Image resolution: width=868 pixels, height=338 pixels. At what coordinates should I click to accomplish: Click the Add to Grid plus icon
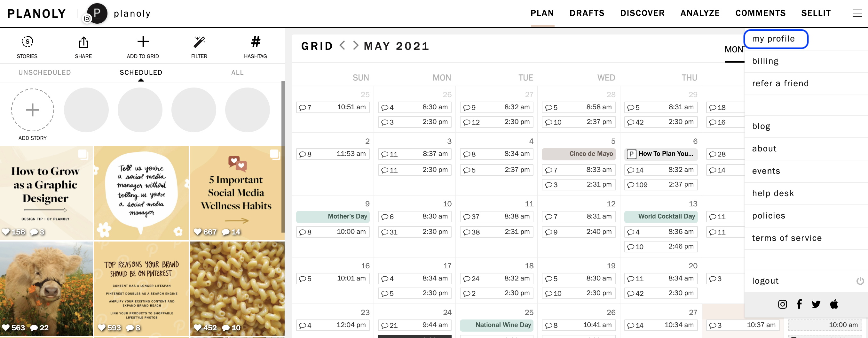coord(143,42)
